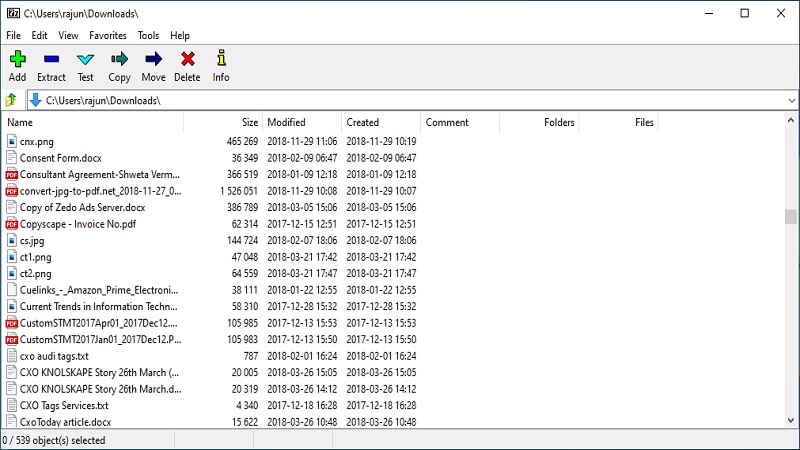Click created date 2018-01-22 12:55
Viewport: 800px width, 450px height.
point(381,290)
